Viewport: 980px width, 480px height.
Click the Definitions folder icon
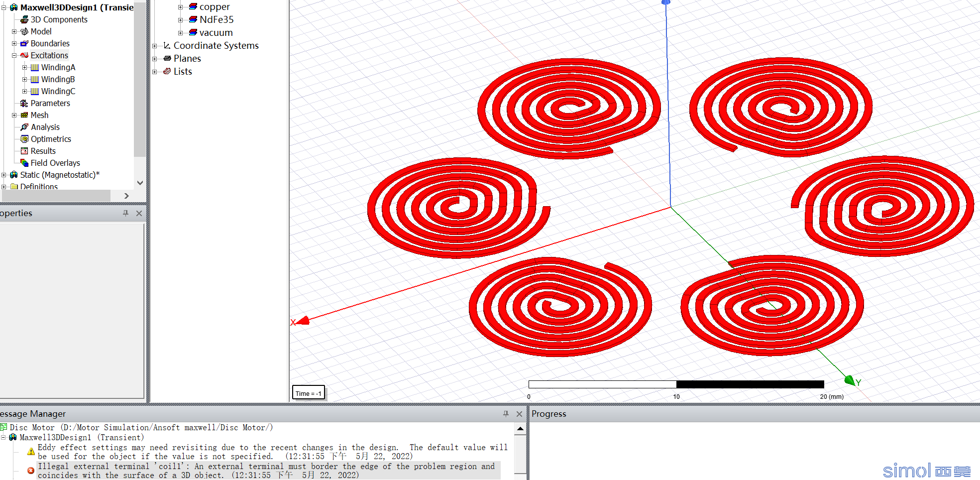[14, 187]
